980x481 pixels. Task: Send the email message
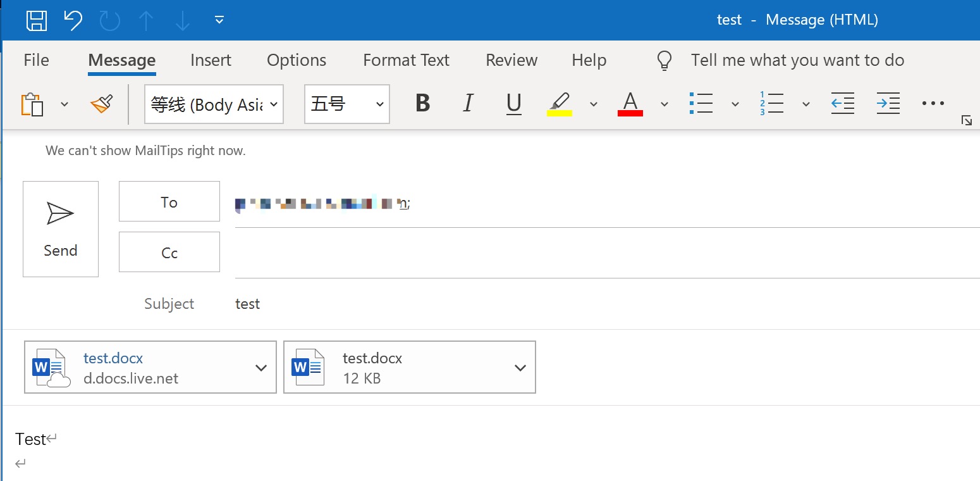pos(61,229)
